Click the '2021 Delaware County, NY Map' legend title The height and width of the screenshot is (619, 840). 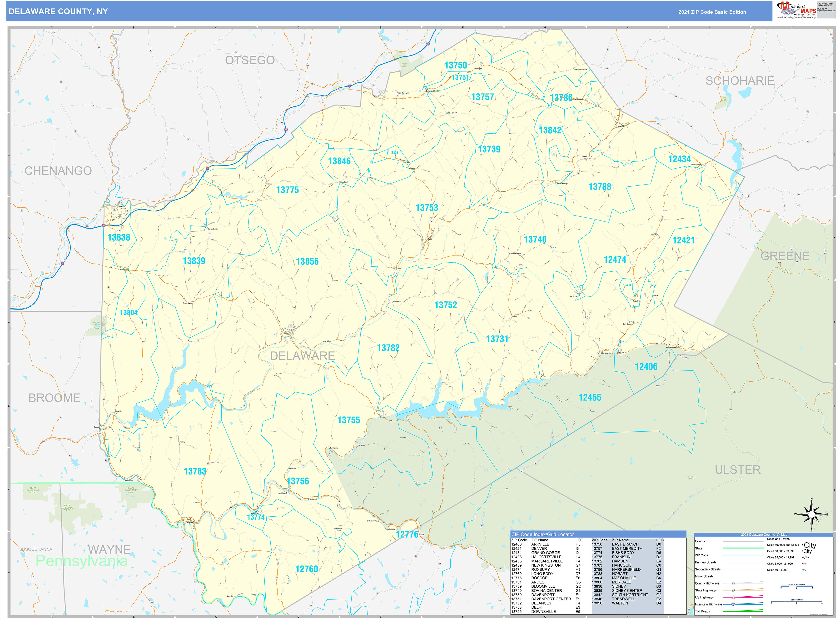click(x=764, y=535)
